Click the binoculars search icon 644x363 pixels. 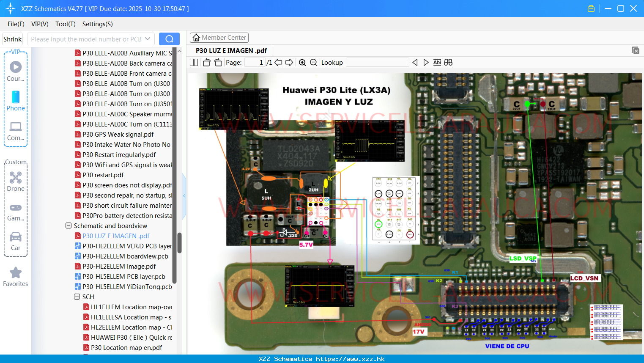click(448, 62)
